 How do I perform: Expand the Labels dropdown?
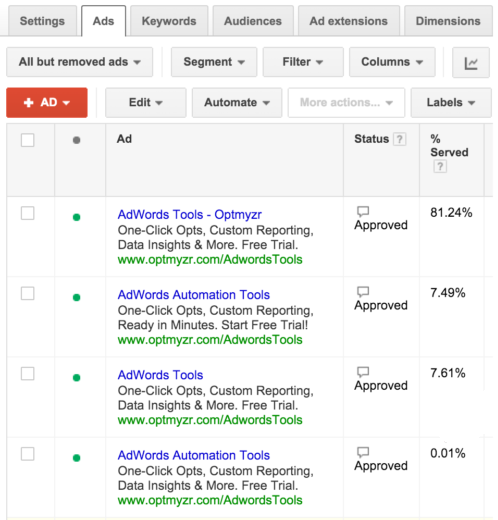click(x=451, y=103)
